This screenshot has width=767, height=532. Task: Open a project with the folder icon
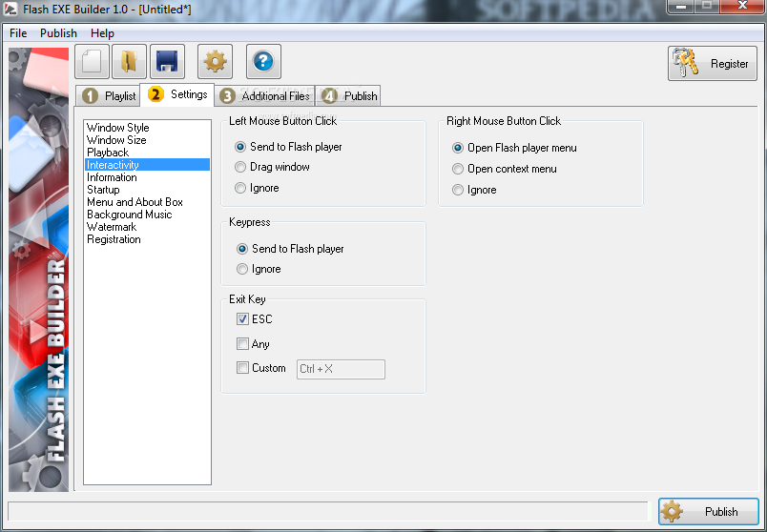pos(129,62)
